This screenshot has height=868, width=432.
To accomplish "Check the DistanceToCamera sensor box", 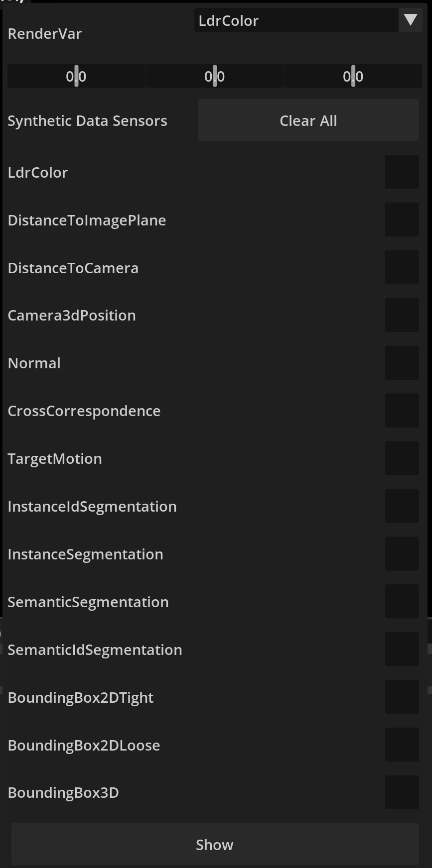I will [402, 267].
